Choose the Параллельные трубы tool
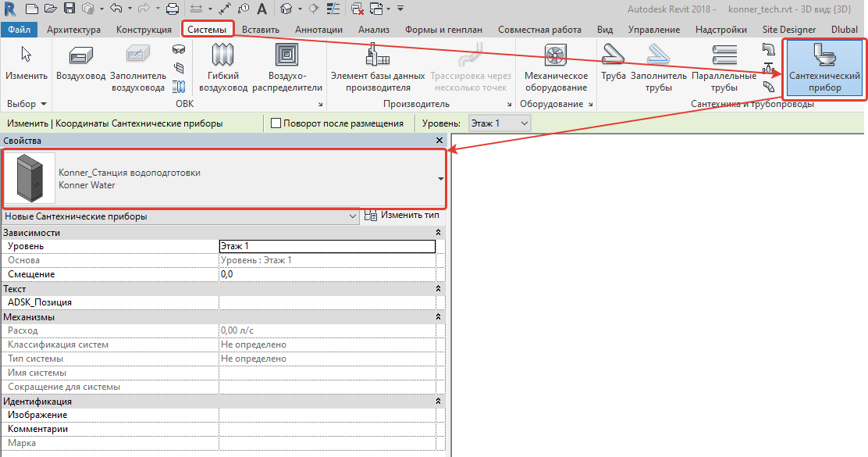The height and width of the screenshot is (457, 868). [x=724, y=69]
